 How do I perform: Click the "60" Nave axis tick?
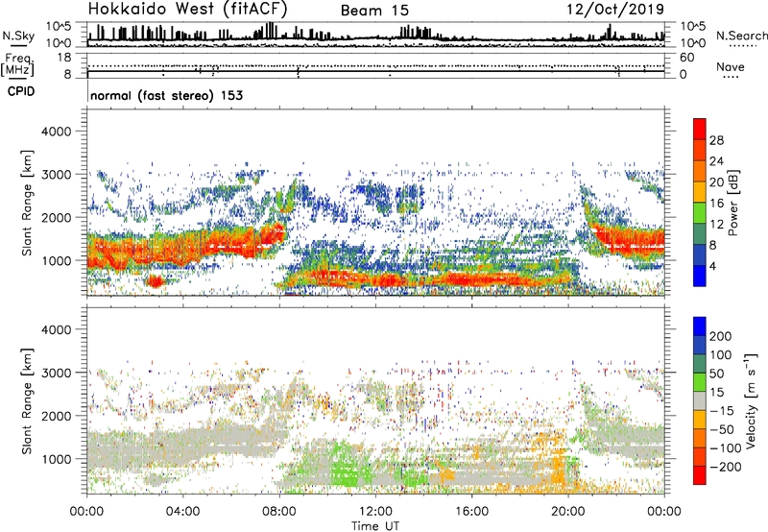pyautogui.click(x=686, y=58)
